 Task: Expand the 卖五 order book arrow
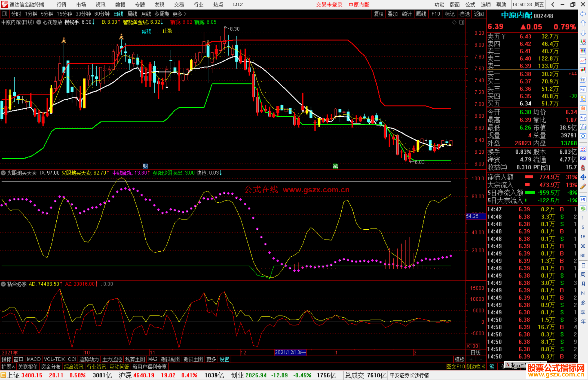(x=503, y=37)
